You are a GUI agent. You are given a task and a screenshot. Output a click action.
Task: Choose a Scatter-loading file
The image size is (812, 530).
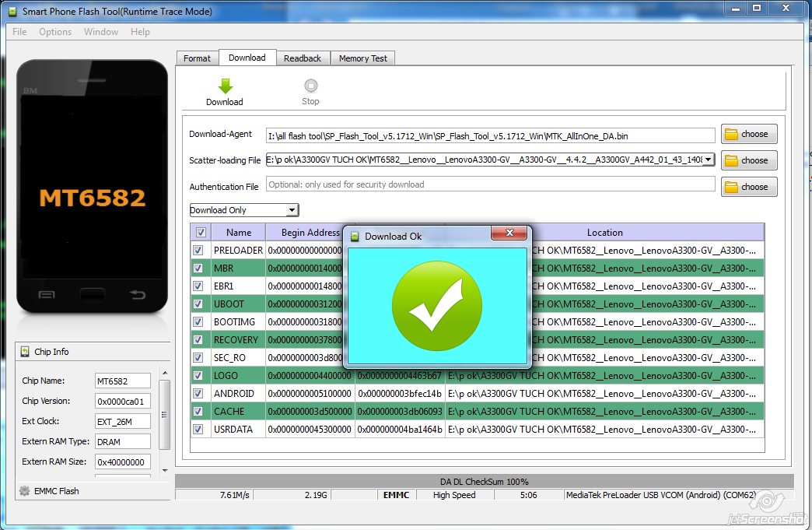749,160
